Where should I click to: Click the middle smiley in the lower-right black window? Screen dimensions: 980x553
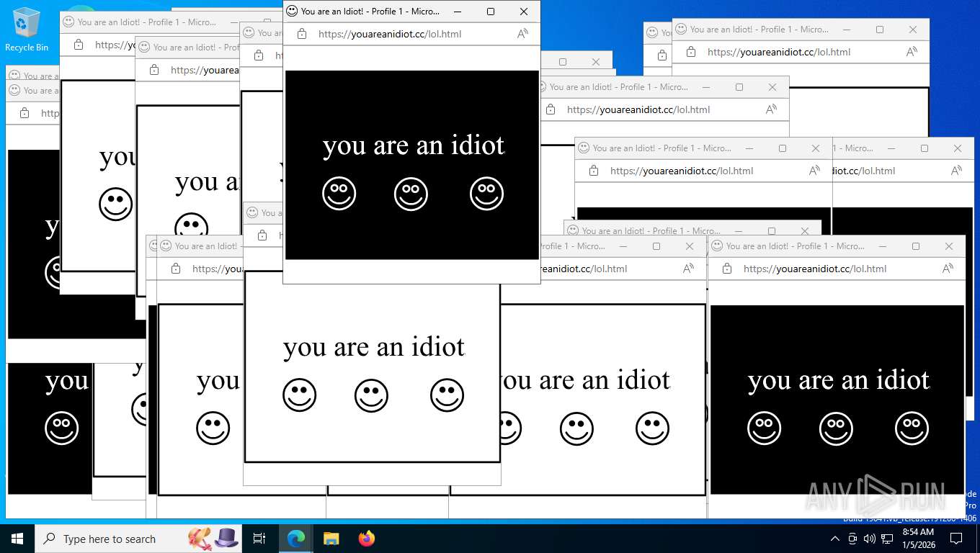click(x=837, y=428)
